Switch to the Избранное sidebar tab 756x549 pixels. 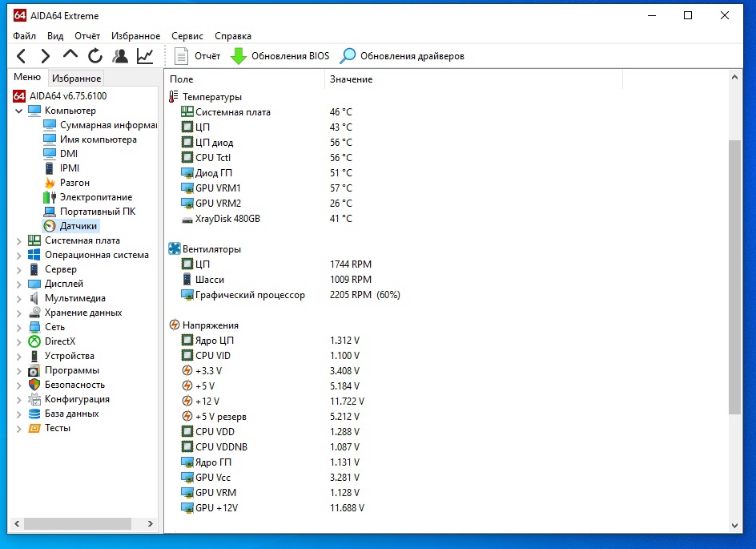(x=76, y=79)
